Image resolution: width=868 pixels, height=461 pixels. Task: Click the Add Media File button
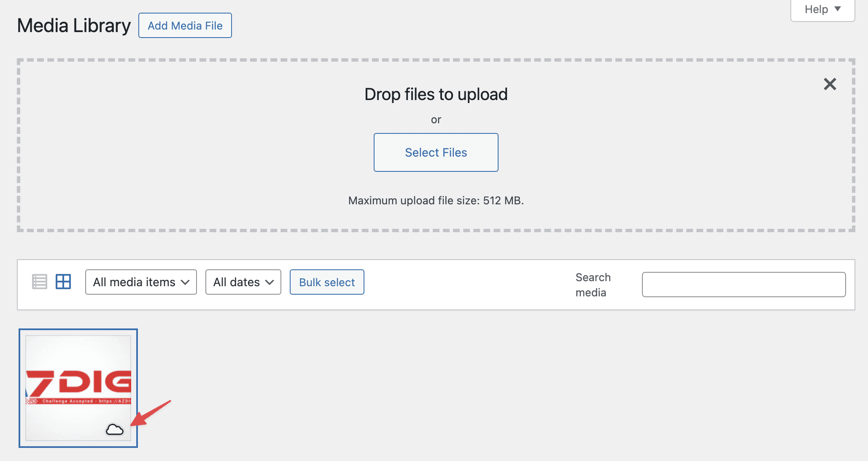(185, 25)
